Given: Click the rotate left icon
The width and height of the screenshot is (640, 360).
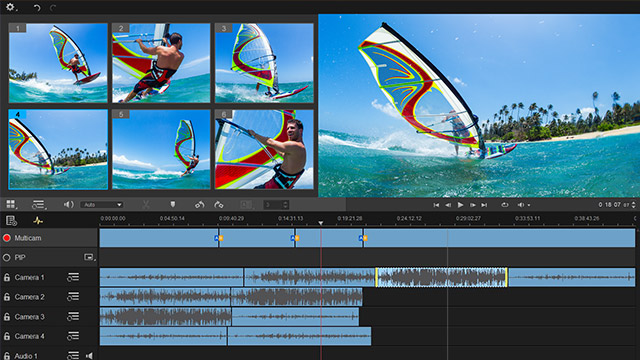Looking at the screenshot, I should click(x=200, y=204).
